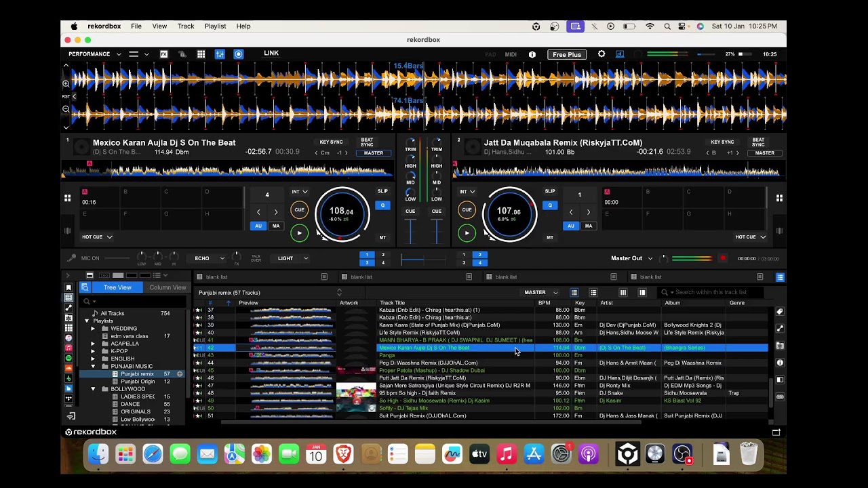Image resolution: width=868 pixels, height=488 pixels.
Task: Show the sampler grid panel icon
Action: [x=201, y=54]
